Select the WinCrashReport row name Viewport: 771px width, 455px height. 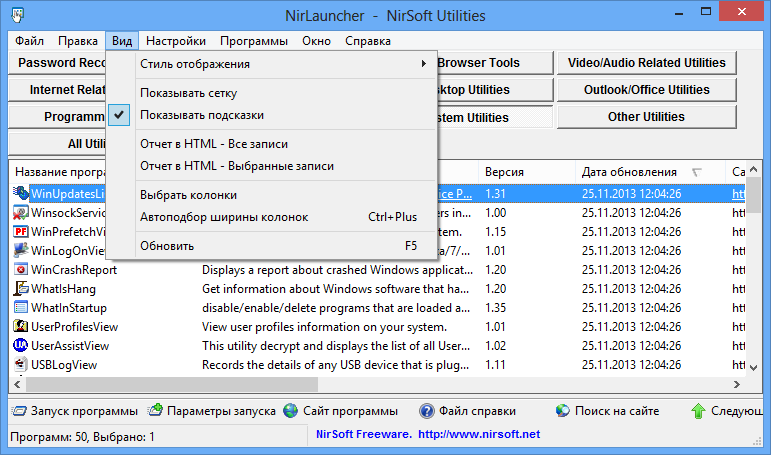[74, 270]
